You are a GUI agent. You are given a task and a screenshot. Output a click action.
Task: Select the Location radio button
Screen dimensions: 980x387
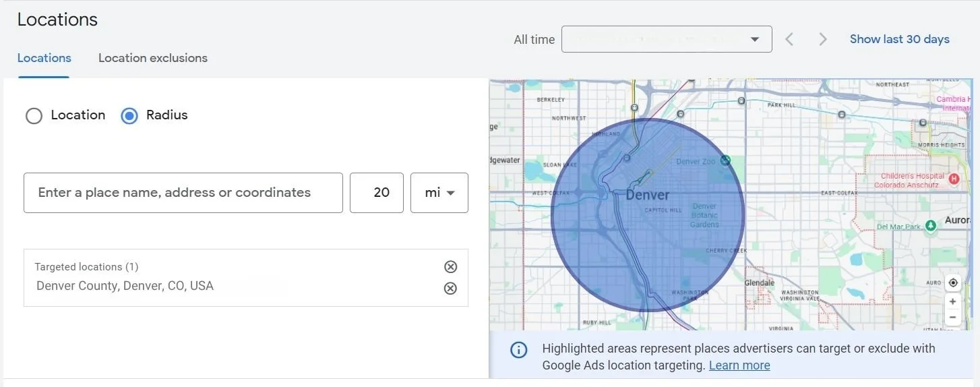[x=34, y=116]
